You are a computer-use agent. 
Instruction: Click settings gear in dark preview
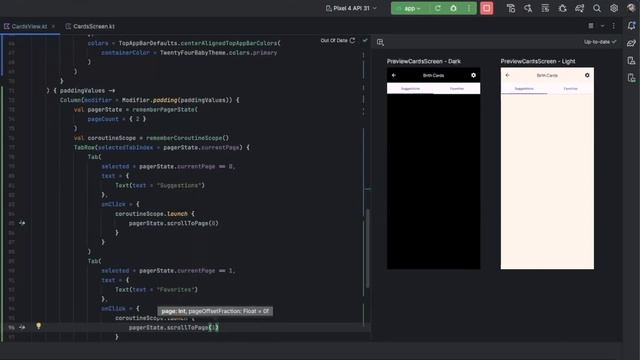pos(473,75)
